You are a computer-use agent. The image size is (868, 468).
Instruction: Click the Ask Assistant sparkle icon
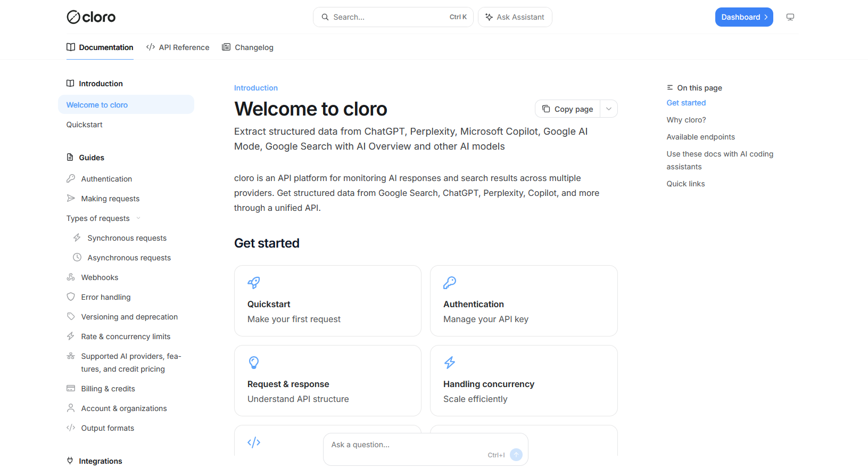489,17
